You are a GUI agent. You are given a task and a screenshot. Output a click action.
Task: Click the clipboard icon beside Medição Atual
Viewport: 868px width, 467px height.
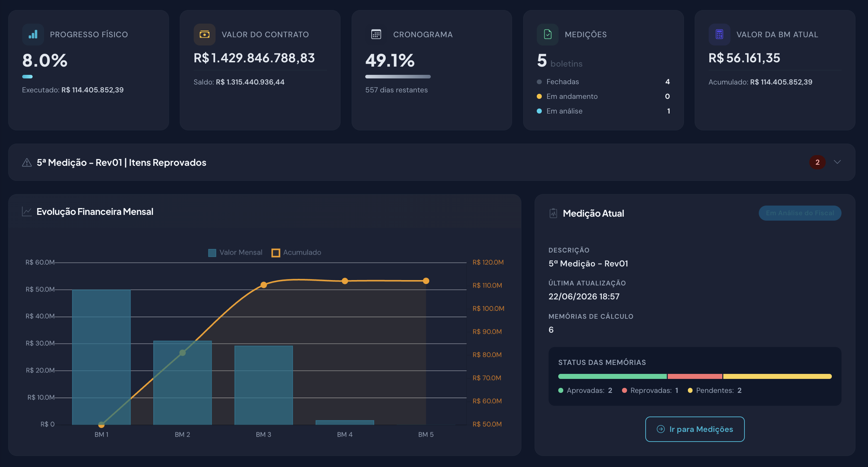[x=553, y=213]
